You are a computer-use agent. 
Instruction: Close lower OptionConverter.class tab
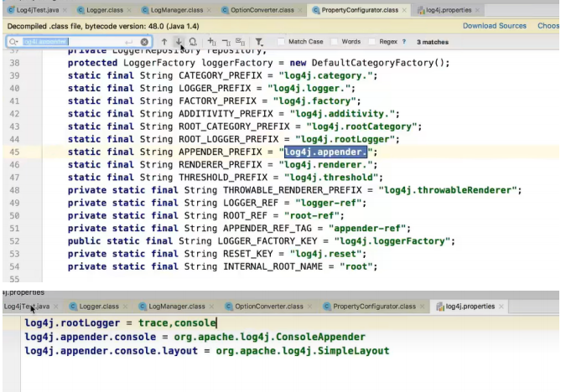(310, 307)
